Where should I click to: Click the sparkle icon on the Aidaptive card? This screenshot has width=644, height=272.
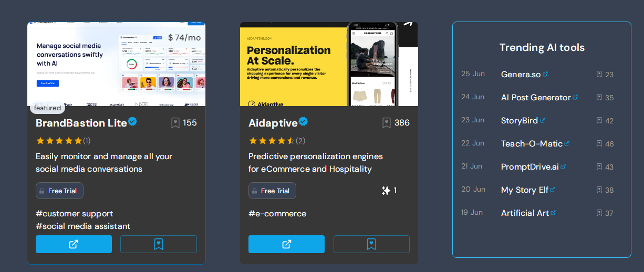(386, 191)
